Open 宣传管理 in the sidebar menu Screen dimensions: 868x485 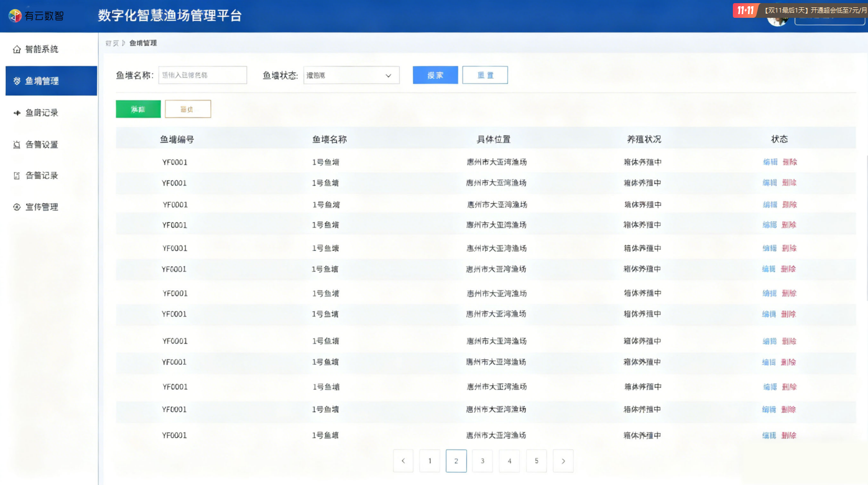coord(42,207)
